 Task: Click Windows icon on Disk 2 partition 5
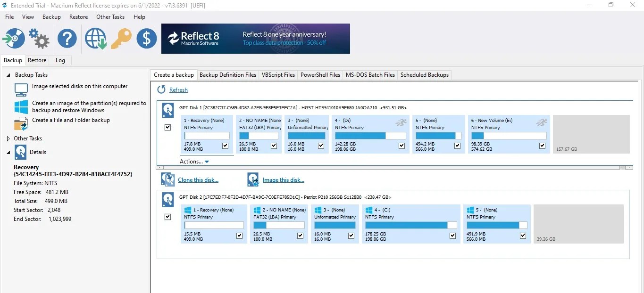470,210
